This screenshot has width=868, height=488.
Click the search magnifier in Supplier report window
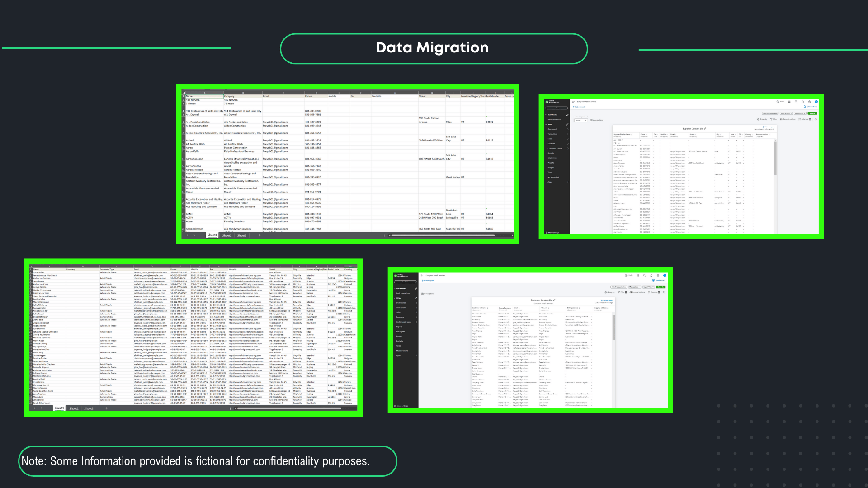[x=796, y=102]
